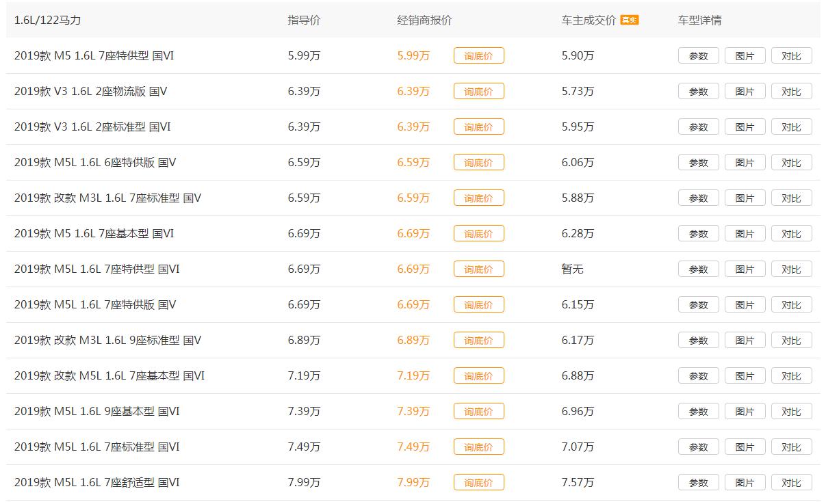Click dealer price 7.19万 for 改款 M5L
The width and height of the screenshot is (826, 504).
point(413,376)
